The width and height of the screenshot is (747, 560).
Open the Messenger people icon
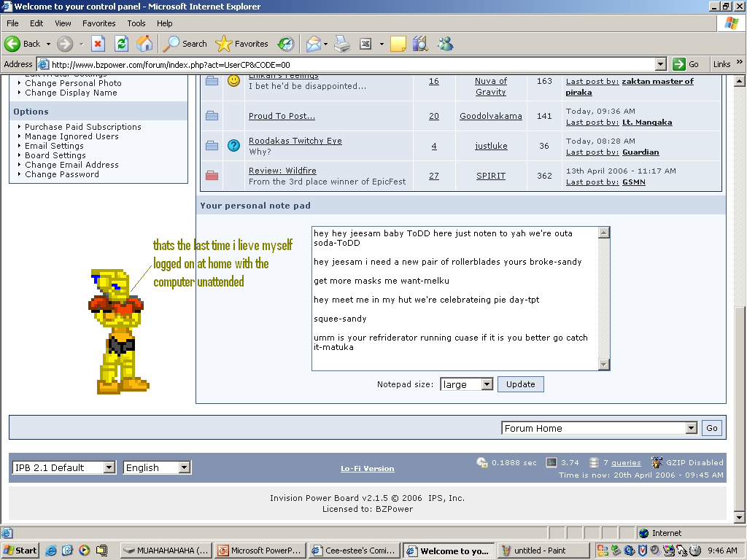pyautogui.click(x=446, y=44)
